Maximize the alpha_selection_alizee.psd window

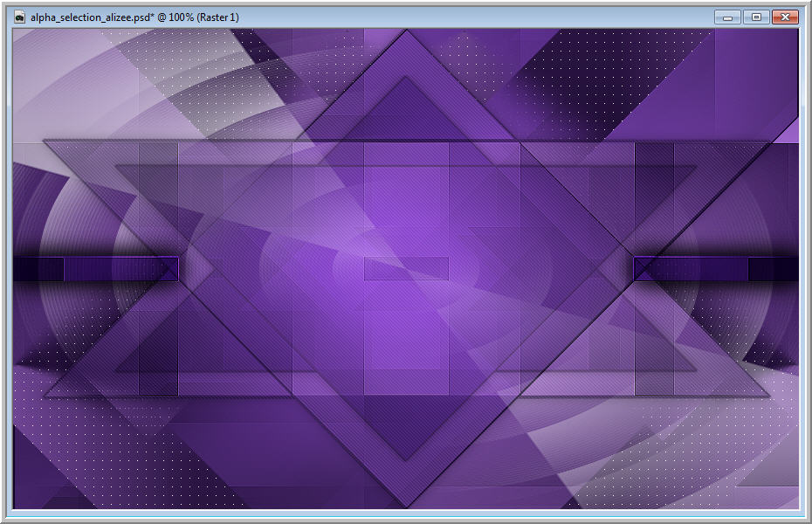click(756, 17)
